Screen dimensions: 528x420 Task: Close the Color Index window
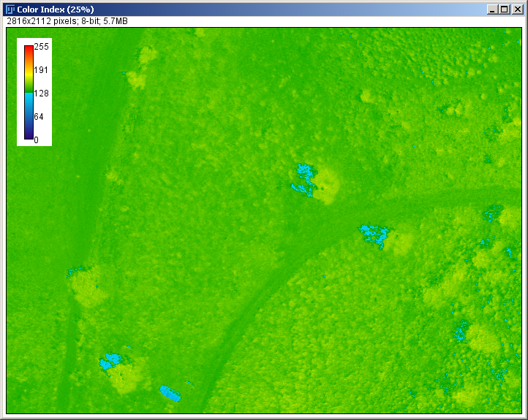click(x=517, y=9)
